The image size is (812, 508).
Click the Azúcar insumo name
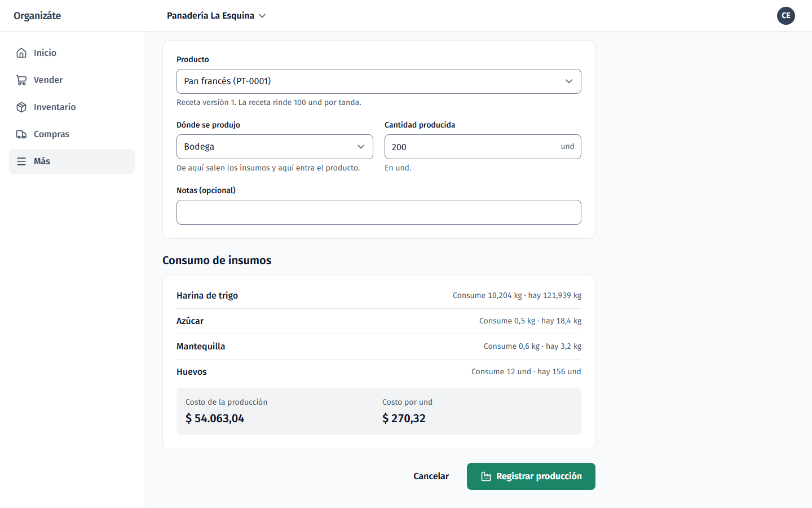pyautogui.click(x=190, y=321)
